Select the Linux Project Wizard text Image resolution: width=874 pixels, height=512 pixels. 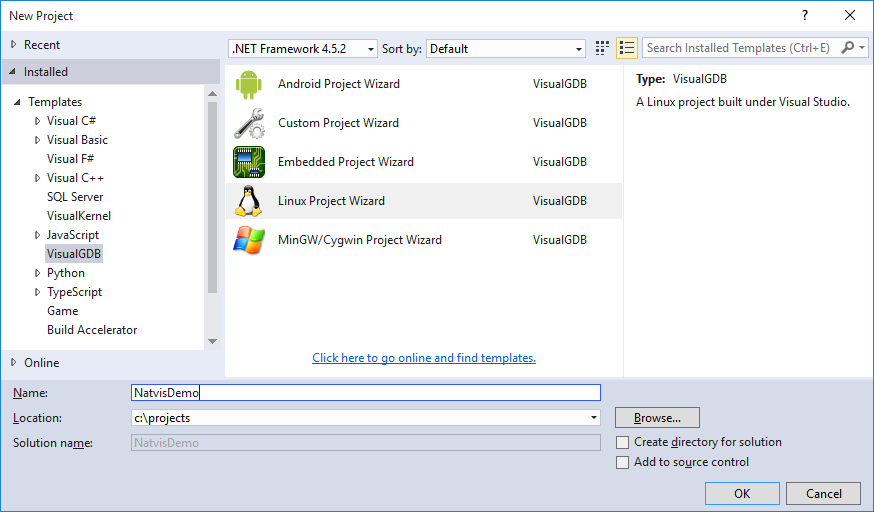(x=331, y=201)
